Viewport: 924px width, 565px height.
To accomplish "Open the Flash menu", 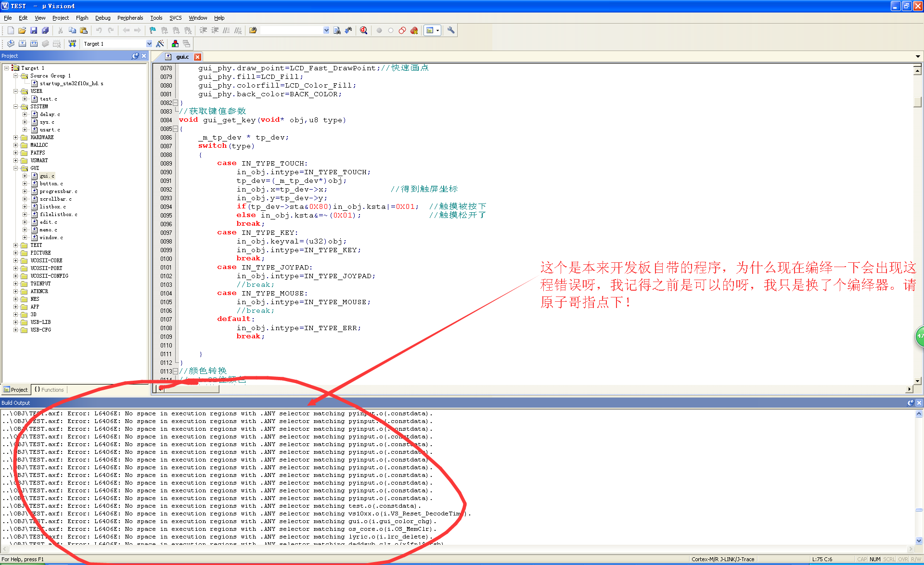I will click(82, 18).
